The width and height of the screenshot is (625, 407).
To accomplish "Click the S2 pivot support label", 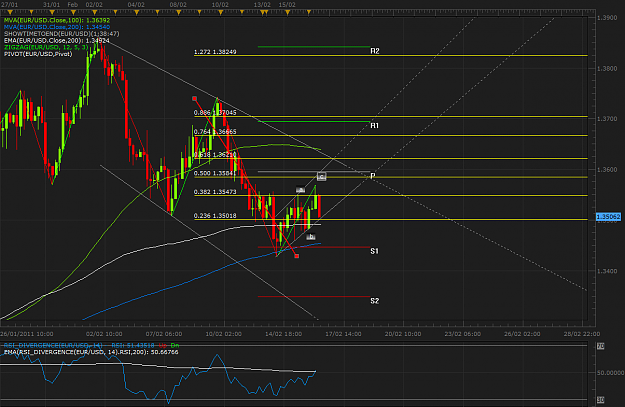I will (x=375, y=301).
